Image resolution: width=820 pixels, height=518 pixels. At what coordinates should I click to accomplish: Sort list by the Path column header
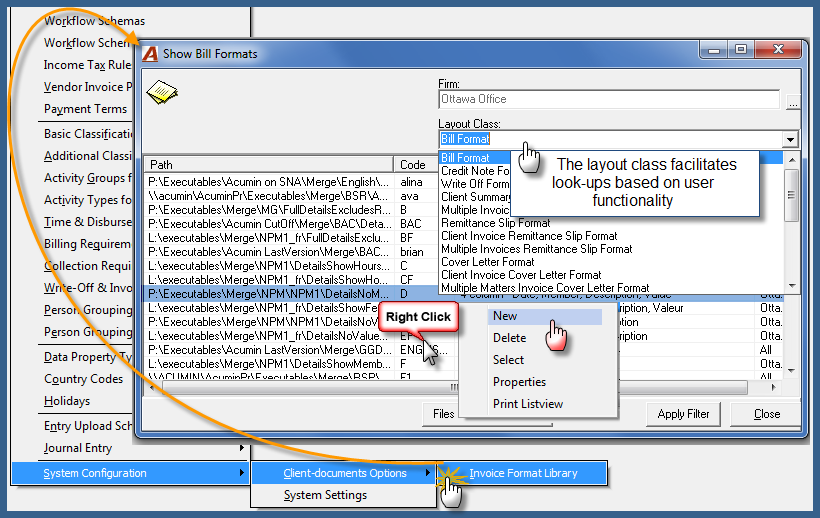[269, 165]
